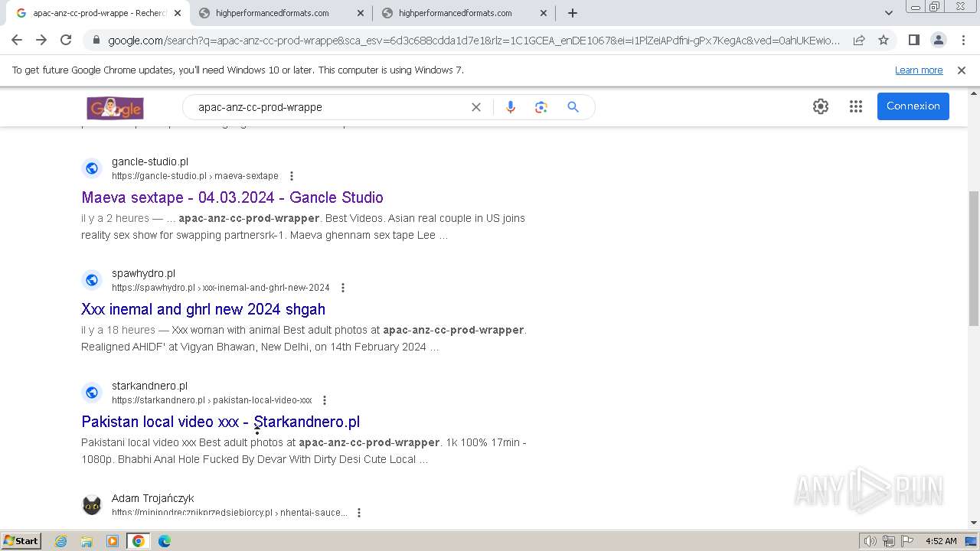Click Chrome icon in taskbar
Viewport: 980px width, 551px height.
[139, 541]
